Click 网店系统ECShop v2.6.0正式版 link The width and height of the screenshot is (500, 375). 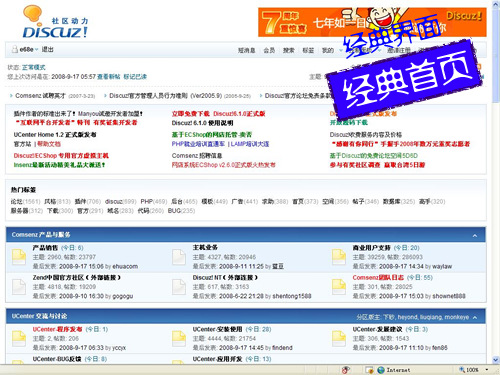(x=224, y=165)
